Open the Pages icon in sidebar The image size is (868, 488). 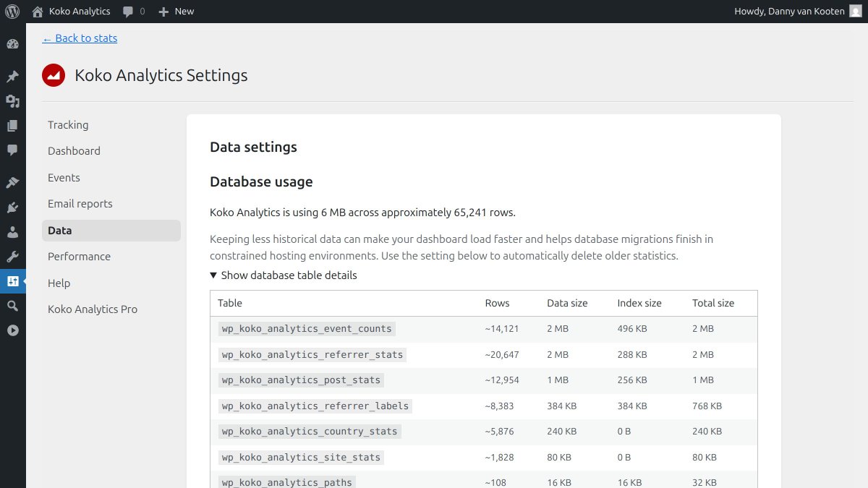[x=12, y=126]
